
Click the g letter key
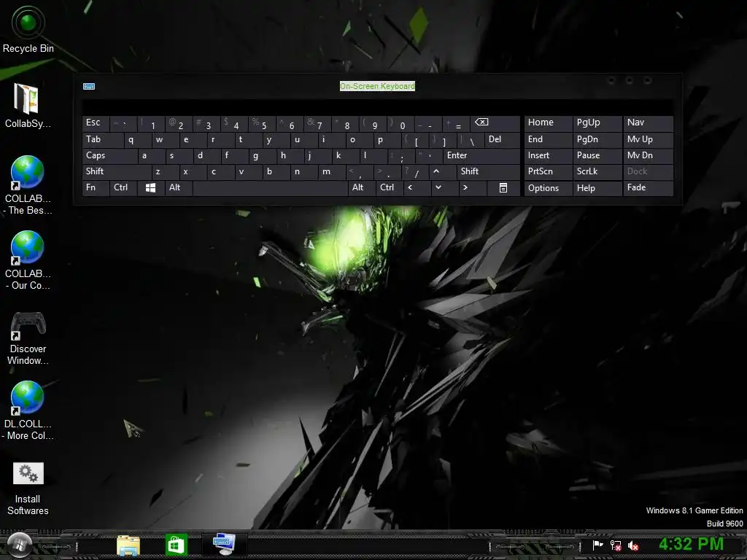click(262, 156)
